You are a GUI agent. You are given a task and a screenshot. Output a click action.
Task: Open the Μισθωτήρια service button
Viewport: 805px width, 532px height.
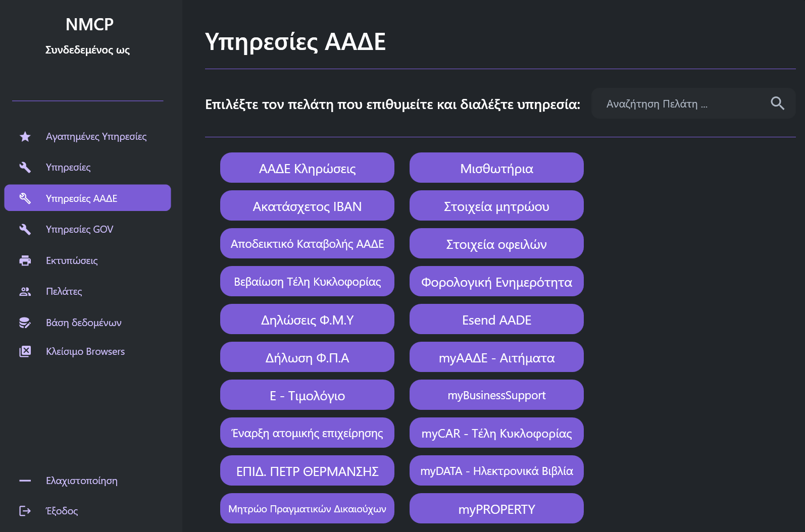(496, 168)
